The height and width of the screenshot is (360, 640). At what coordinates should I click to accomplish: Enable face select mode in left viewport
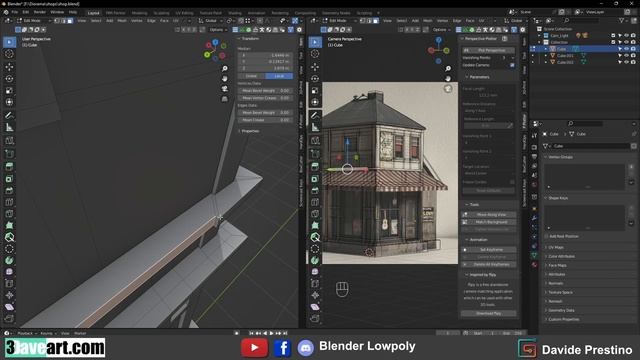(x=70, y=20)
